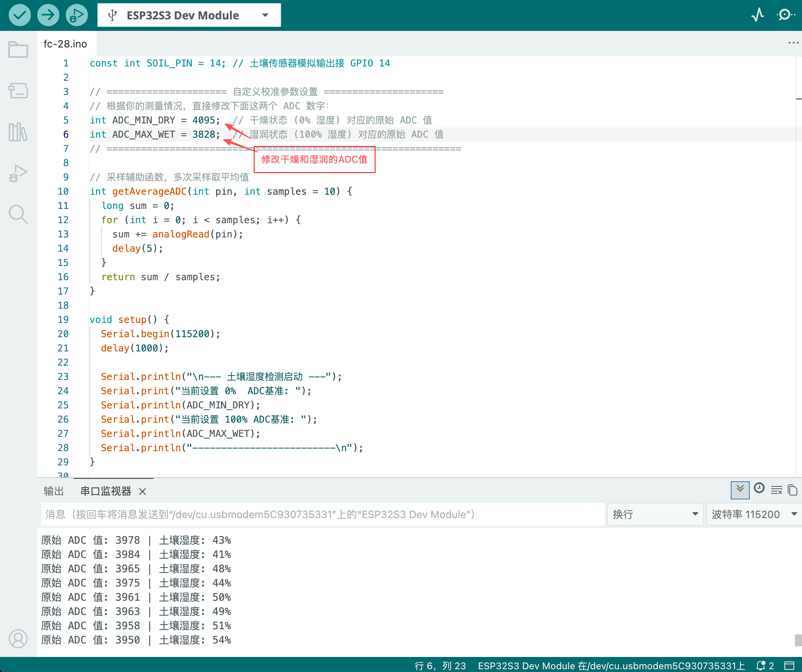This screenshot has width=802, height=672.
Task: Open the Sketchbook folder sidebar icon
Action: 18,49
